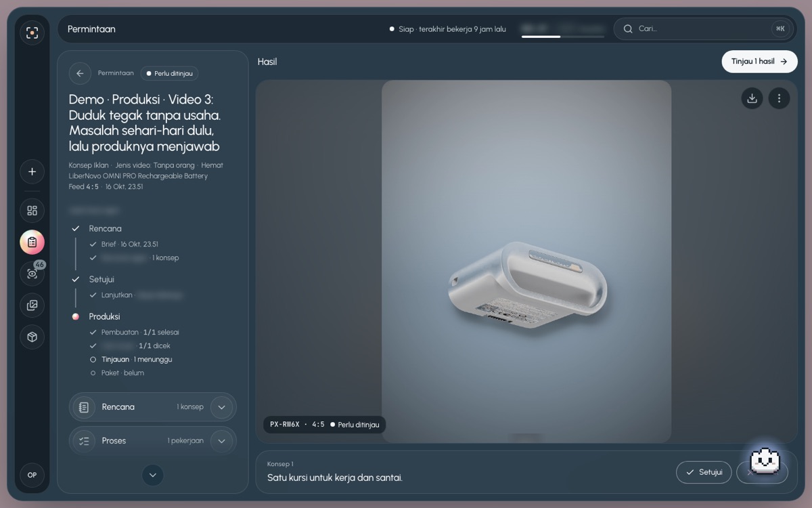Click the Permintaan page title
The width and height of the screenshot is (812, 508).
point(91,29)
